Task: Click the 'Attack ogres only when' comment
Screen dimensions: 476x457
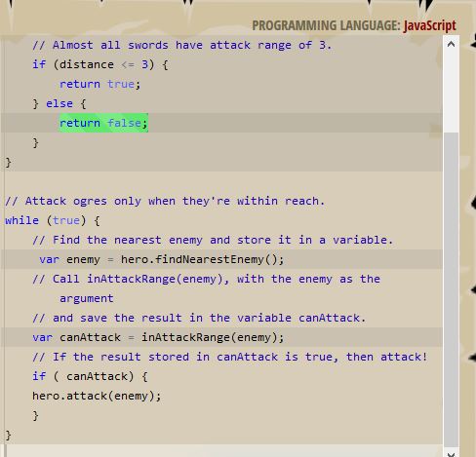Action: click(x=165, y=201)
